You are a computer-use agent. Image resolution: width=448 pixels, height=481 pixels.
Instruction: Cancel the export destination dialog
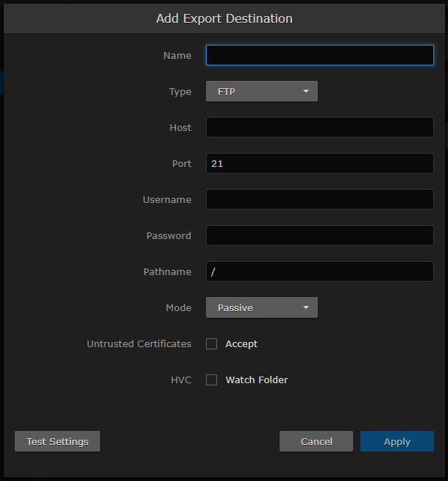pyautogui.click(x=316, y=441)
